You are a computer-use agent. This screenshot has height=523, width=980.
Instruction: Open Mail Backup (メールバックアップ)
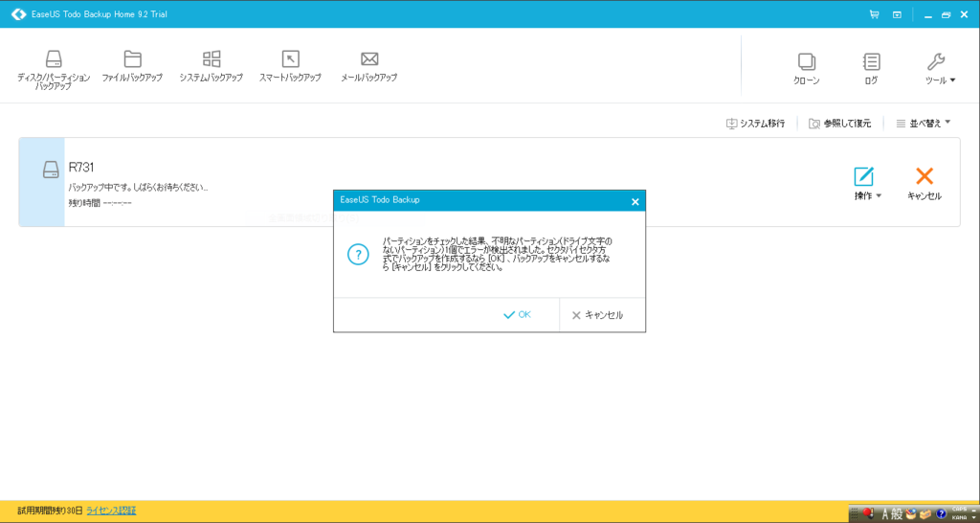click(369, 66)
